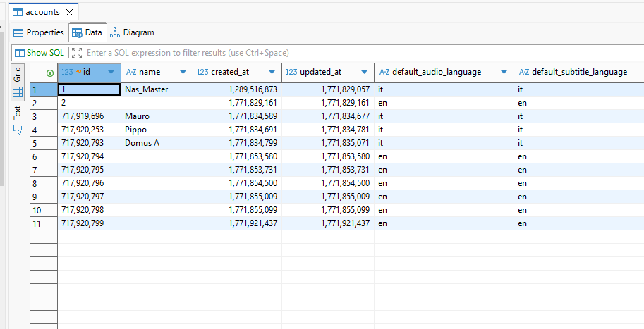Open the Diagram tab

click(x=131, y=32)
